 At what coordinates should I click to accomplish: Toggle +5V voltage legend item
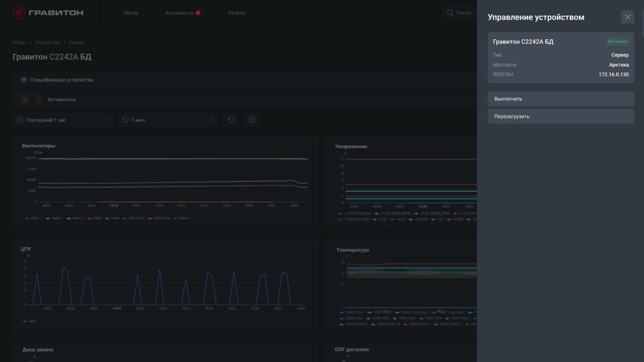coord(436,220)
